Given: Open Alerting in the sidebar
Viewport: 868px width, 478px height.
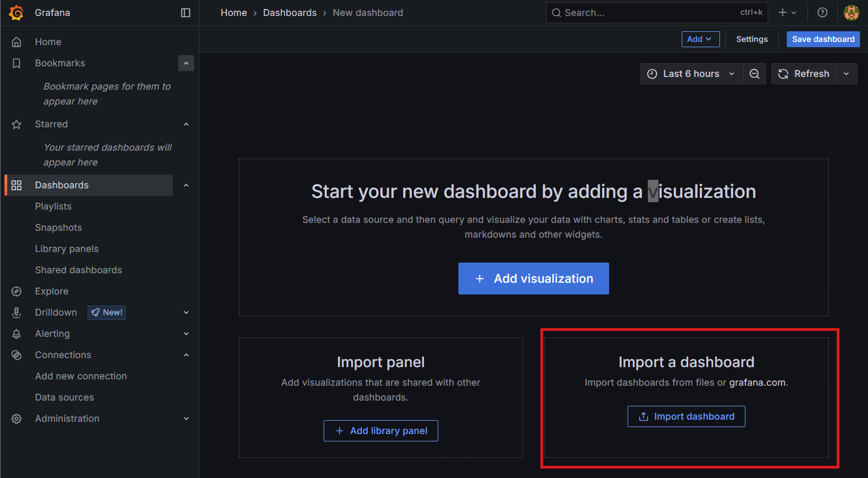Looking at the screenshot, I should [x=52, y=334].
